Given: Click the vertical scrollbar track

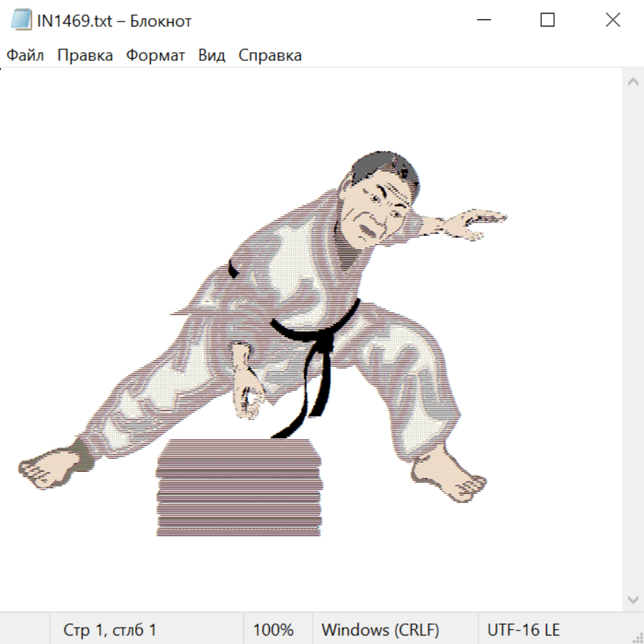Looking at the screenshot, I should point(633,340).
